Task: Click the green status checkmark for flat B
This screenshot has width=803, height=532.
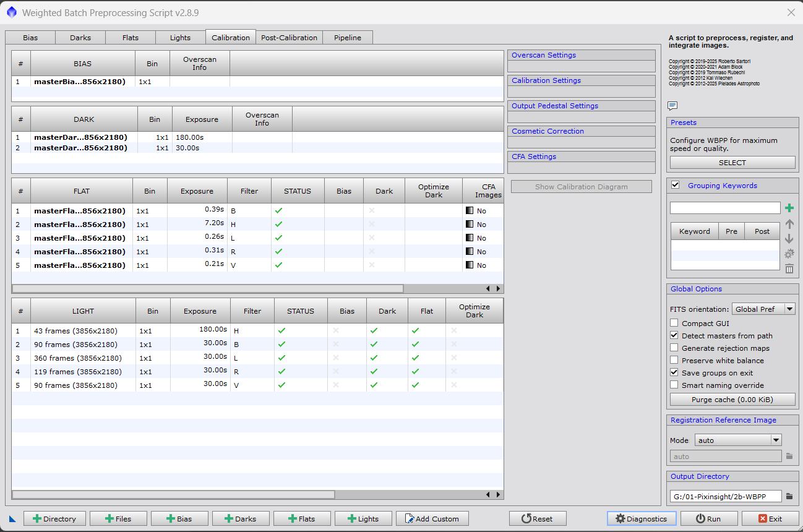Action: pos(279,211)
